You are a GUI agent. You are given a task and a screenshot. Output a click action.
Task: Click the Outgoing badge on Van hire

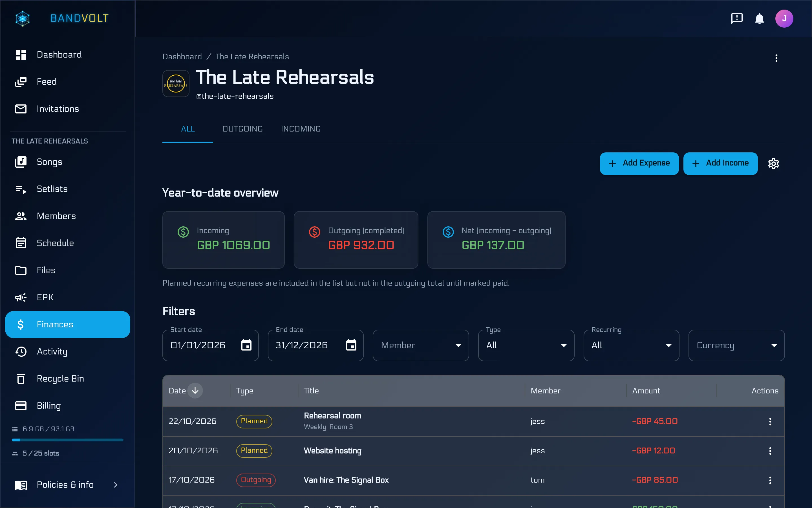256,480
